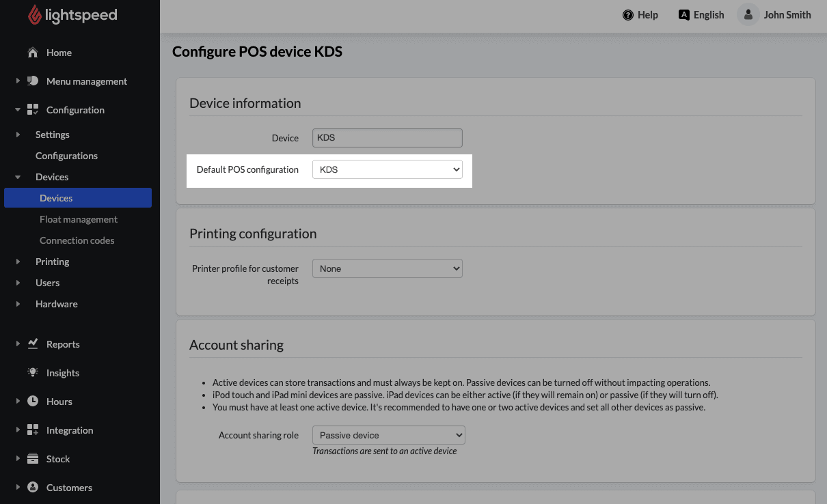
Task: Open the Account sharing role dropdown
Action: pos(388,435)
